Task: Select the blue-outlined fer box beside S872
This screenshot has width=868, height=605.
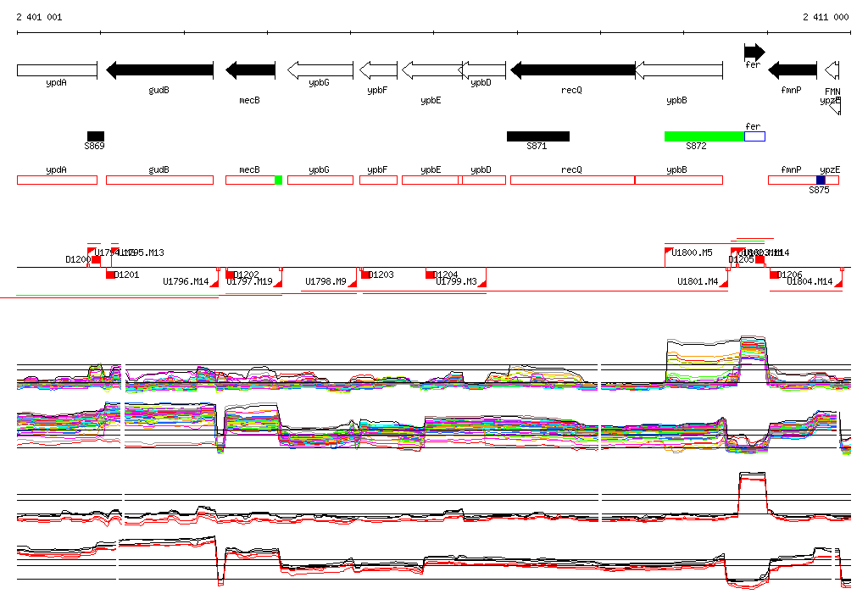Action: coord(754,136)
